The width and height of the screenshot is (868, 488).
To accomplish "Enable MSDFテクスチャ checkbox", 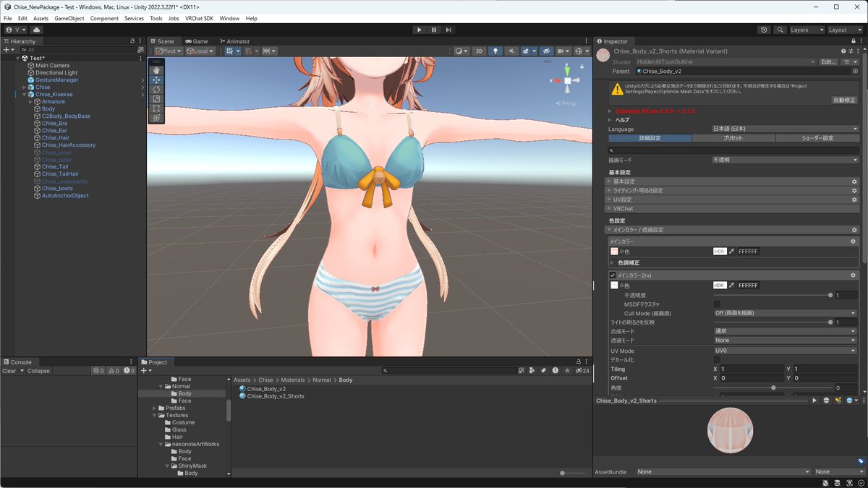I will (x=717, y=304).
